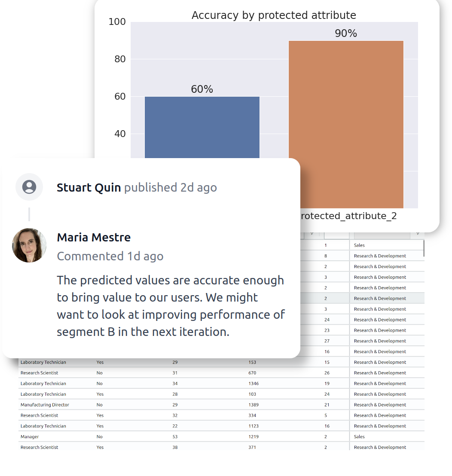Click the 'Commented 1d ago' timestamp
Viewport: 452px width, 476px height.
[110, 256]
